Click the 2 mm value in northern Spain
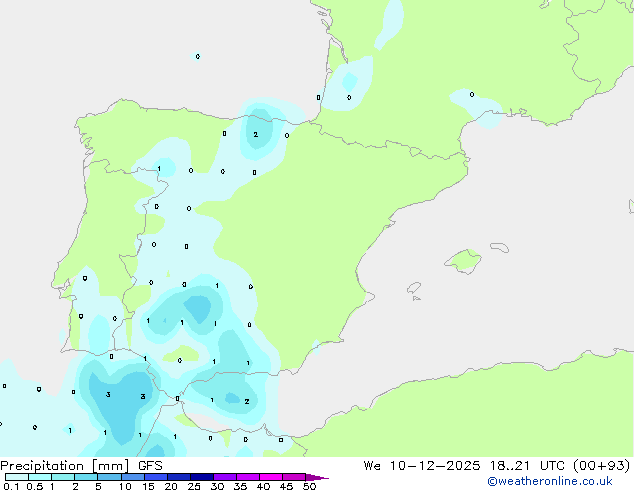This screenshot has width=634, height=490. coord(256,135)
